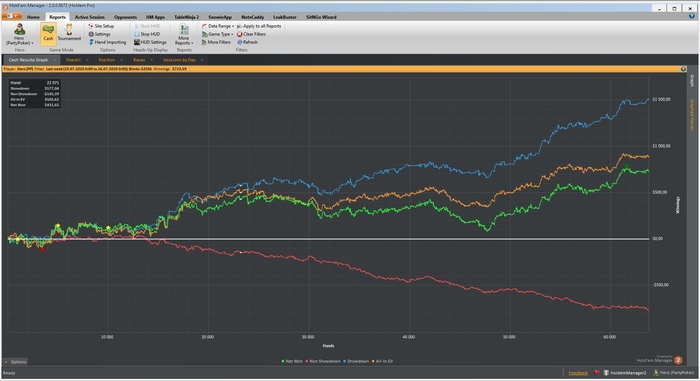Screen dimensions: 700x381
Task: Open HUD Settings
Action: tap(150, 42)
